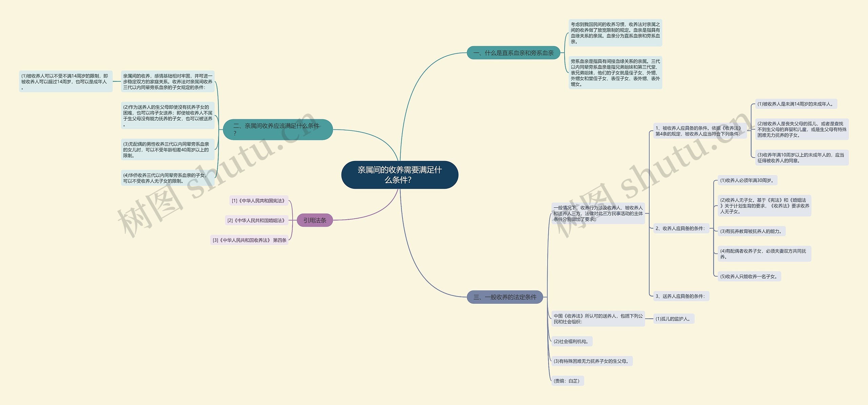
Task: Select the central topic node 亲属间的收养需要满足什么条件
Action: pos(399,175)
